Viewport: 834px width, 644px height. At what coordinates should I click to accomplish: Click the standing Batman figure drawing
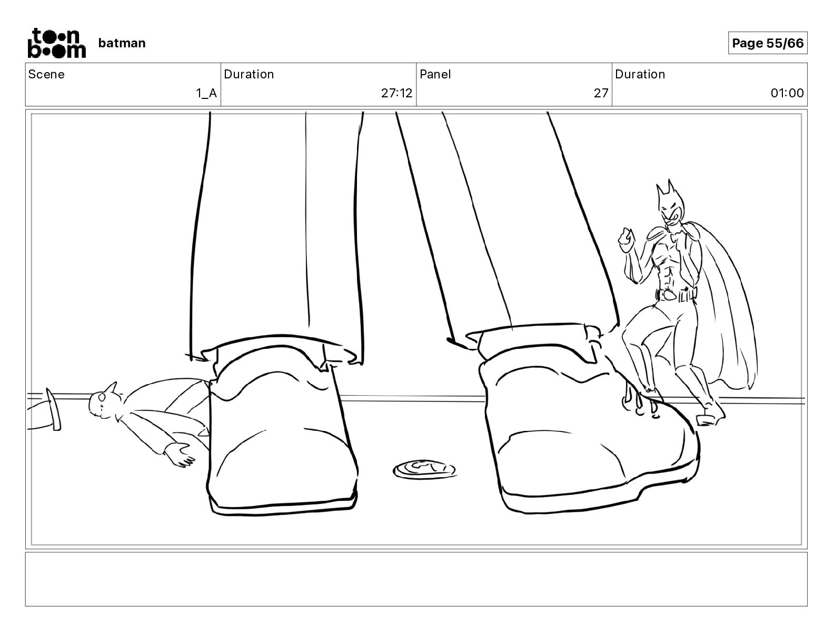point(687,303)
